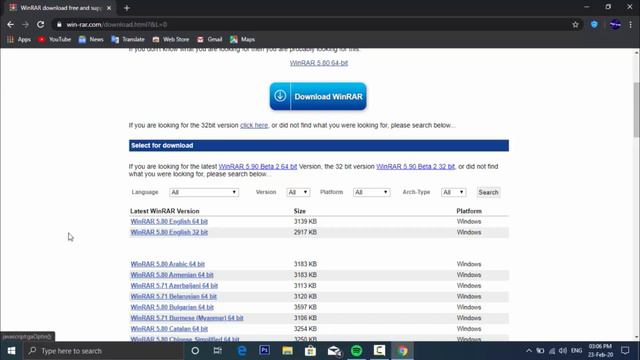Screen dimensions: 640x360
Task: Open the Translate bookmark
Action: click(128, 39)
